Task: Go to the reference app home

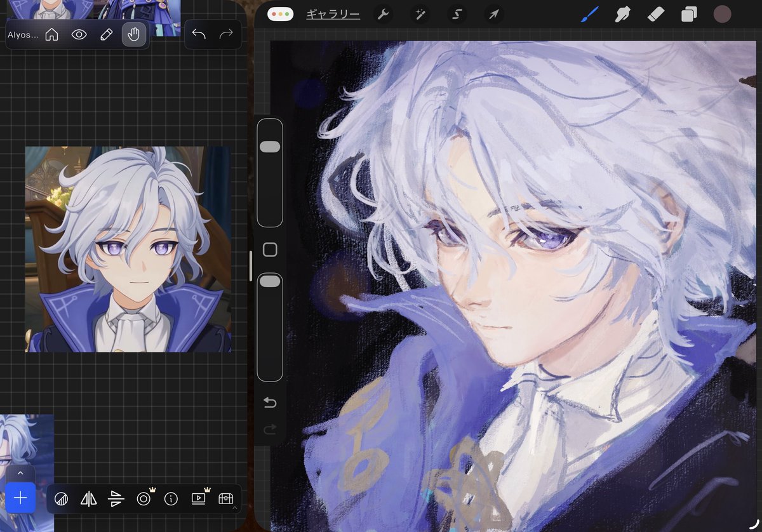Action: 52,35
